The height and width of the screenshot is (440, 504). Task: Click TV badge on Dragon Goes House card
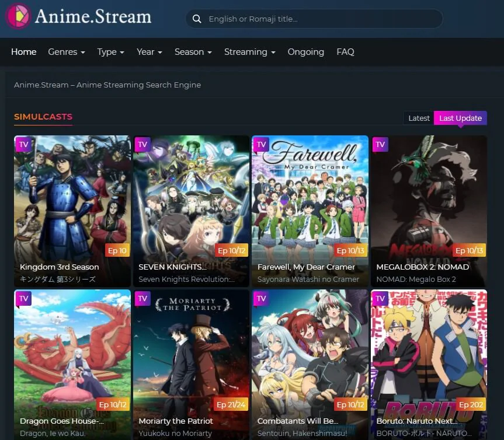point(24,298)
